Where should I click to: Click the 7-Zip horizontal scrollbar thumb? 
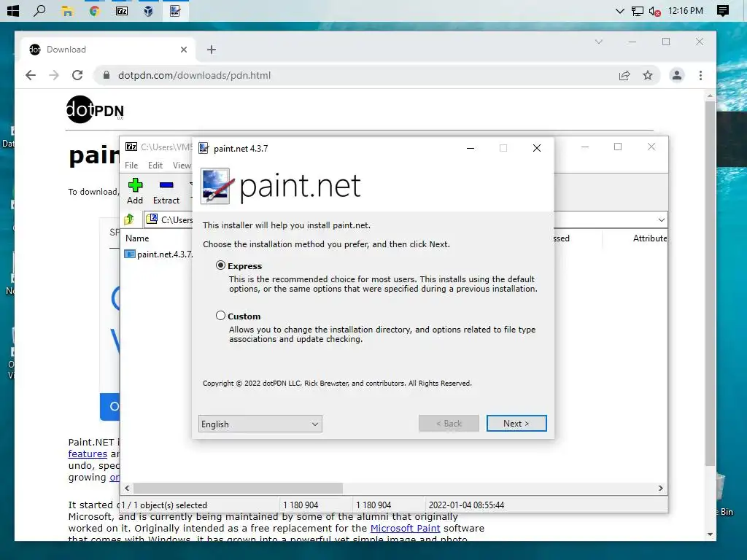[x=239, y=488]
